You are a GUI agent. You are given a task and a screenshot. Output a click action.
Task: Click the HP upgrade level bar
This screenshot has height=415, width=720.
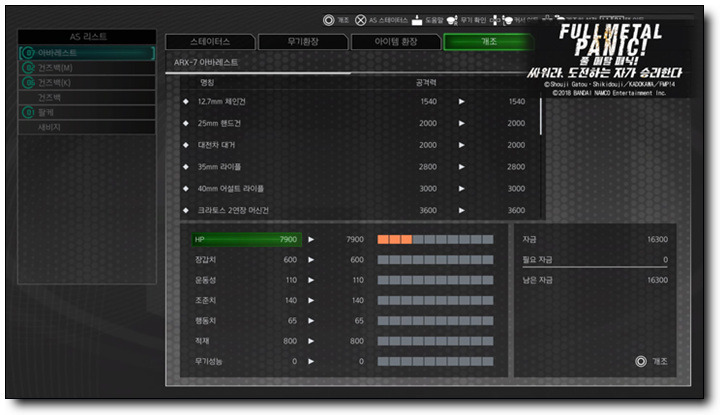(435, 239)
